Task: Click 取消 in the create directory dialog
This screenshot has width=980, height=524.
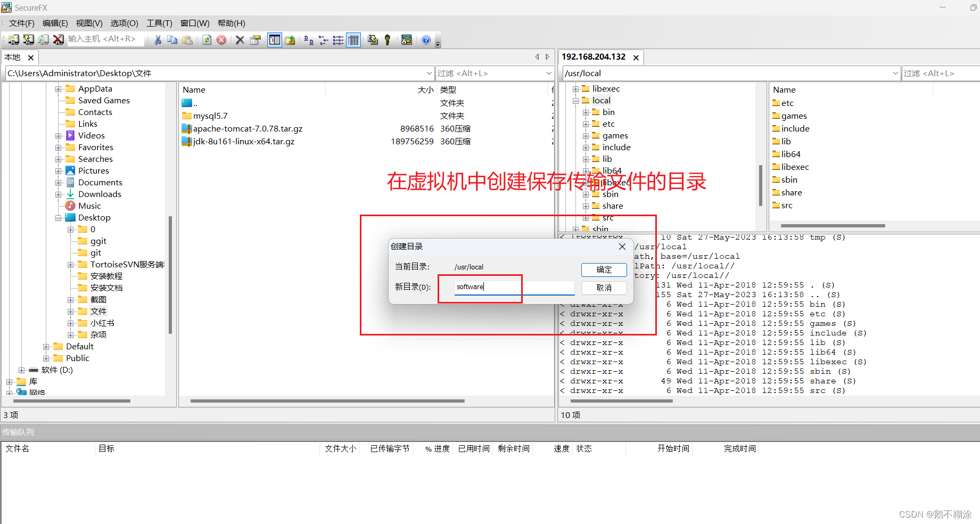Action: coord(604,288)
